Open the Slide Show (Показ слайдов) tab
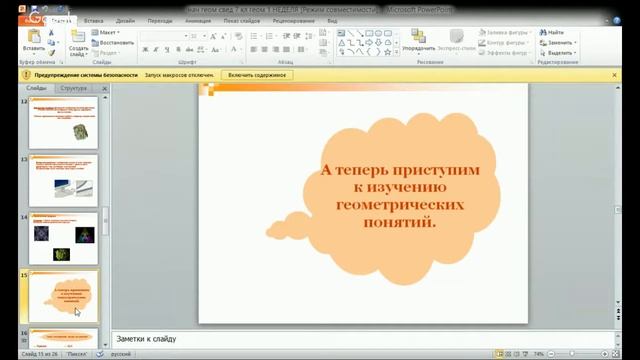Screen dimensions: 640x360 pyautogui.click(x=242, y=20)
